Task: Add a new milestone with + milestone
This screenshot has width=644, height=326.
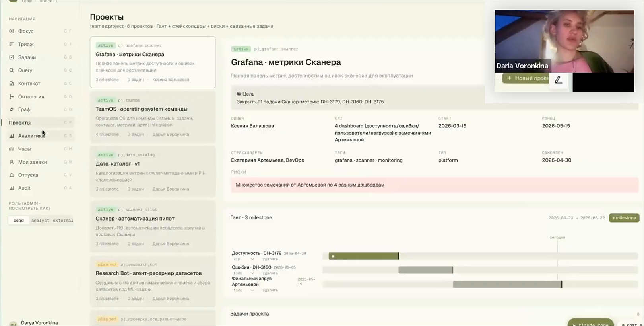Action: click(x=624, y=218)
